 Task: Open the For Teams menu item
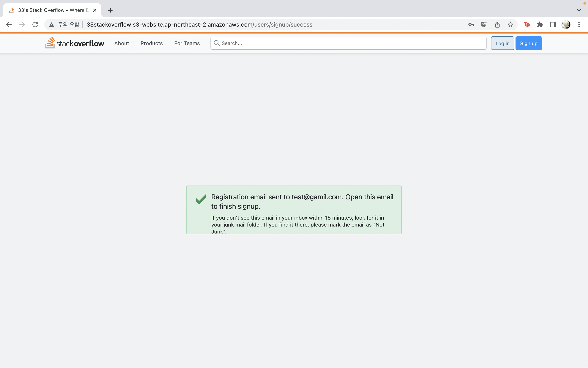(x=187, y=43)
